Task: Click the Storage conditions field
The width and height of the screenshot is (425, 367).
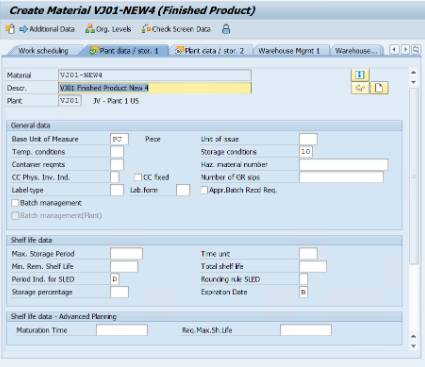Action: 306,152
